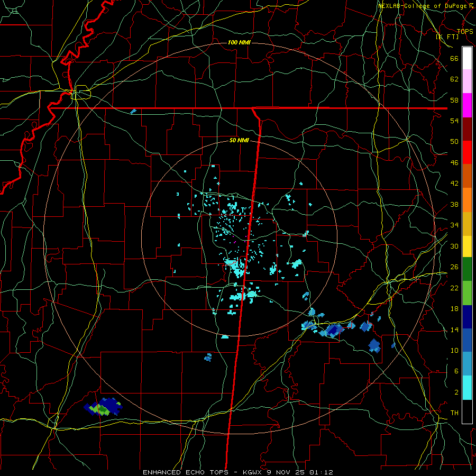
Task: Click the '01:12' timestamp in the caption
Action: 322,472
